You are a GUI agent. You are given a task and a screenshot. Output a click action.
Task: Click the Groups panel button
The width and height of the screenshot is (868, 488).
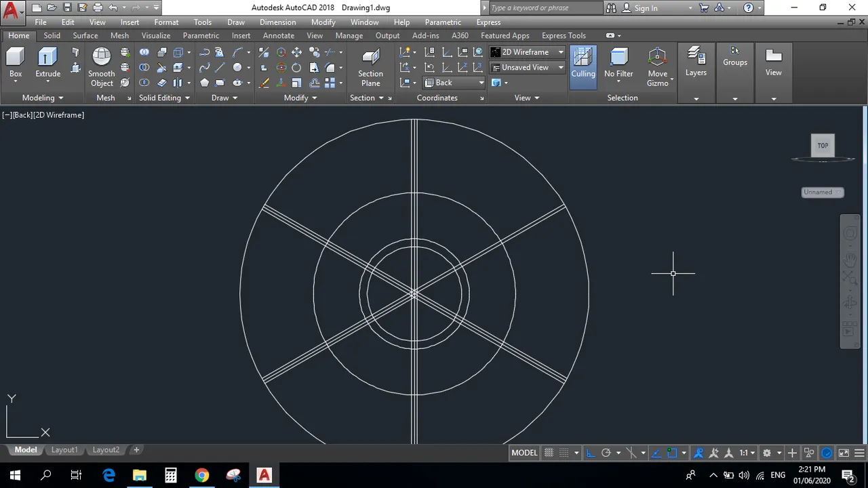click(734, 57)
